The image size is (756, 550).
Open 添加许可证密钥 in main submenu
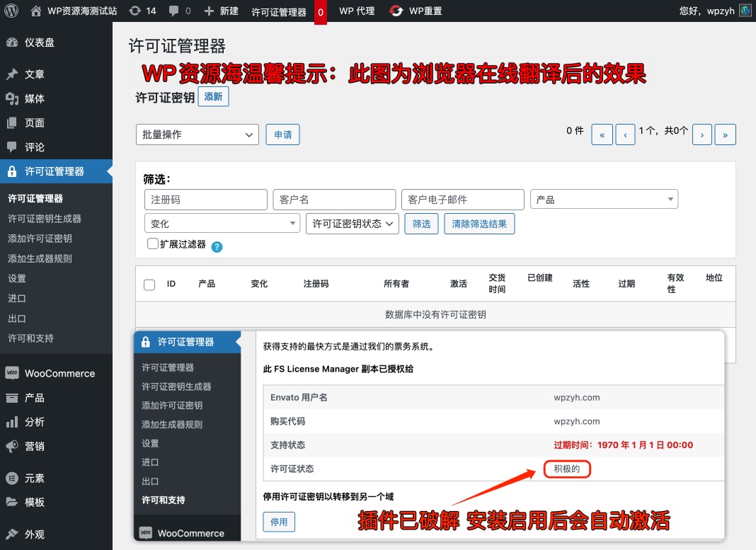tap(40, 238)
